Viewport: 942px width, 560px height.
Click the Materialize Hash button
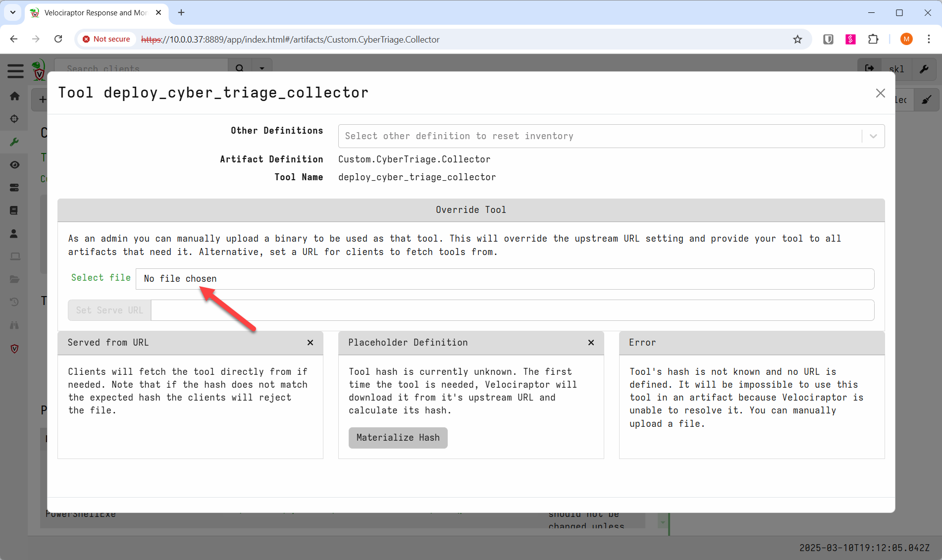click(398, 438)
